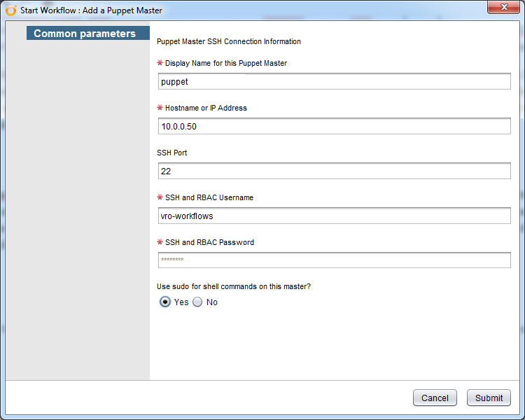Click the required marker beside SSH Password
The image size is (525, 420).
coord(160,242)
